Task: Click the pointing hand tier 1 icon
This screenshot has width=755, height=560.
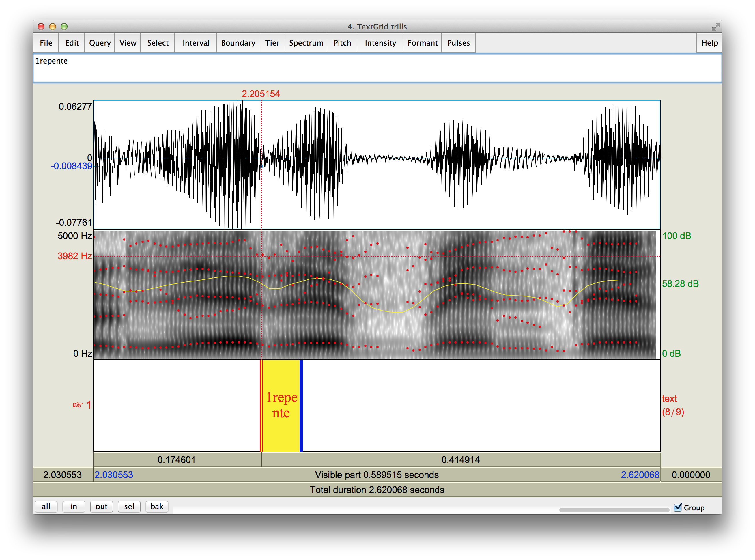Action: click(78, 405)
